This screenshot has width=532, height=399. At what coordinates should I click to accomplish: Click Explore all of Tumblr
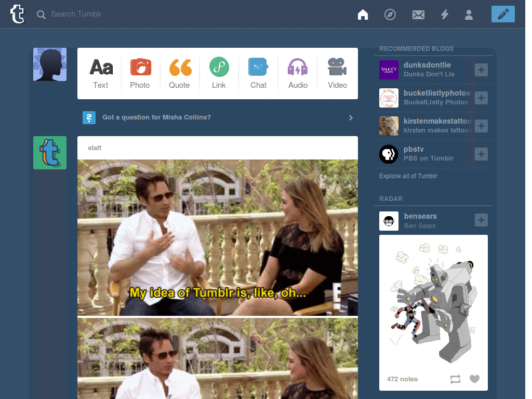(x=408, y=176)
